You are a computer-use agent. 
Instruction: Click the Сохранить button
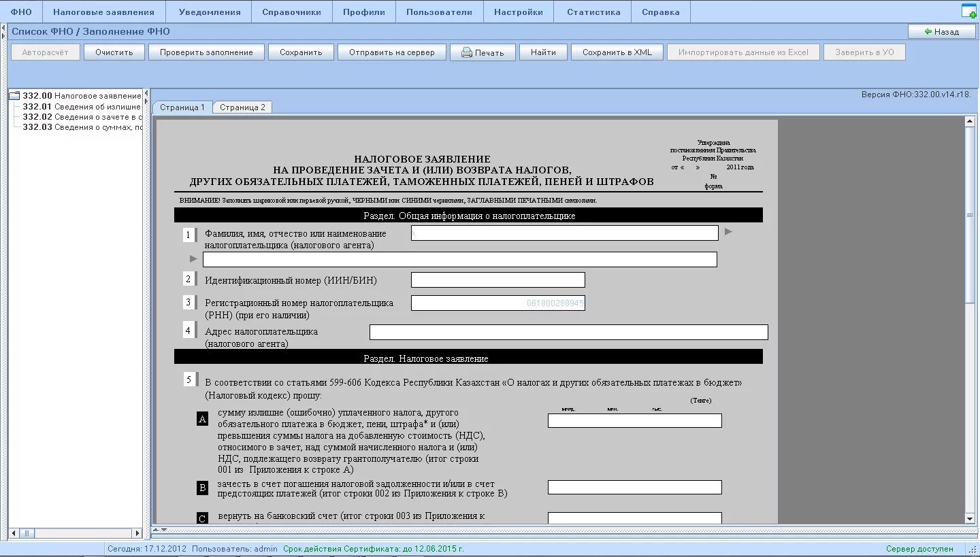coord(301,52)
